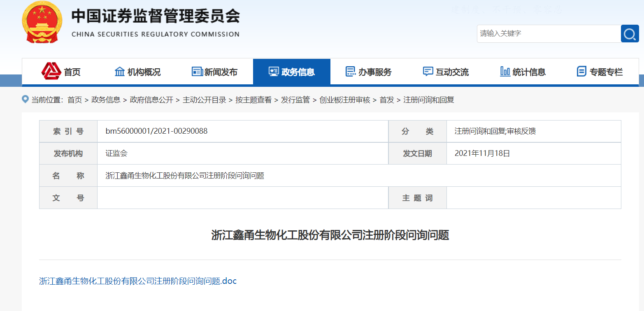Click 主动公开目录 breadcrumb link

click(x=205, y=100)
